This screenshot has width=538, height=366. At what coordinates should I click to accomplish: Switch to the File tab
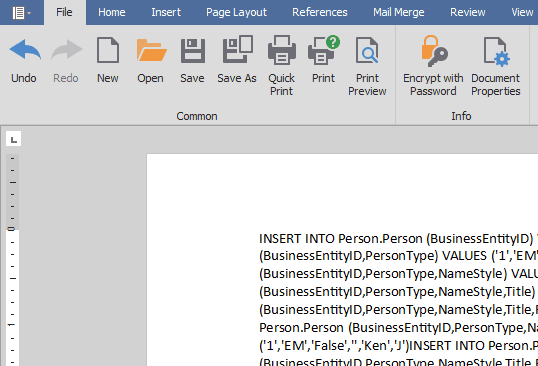coord(65,12)
